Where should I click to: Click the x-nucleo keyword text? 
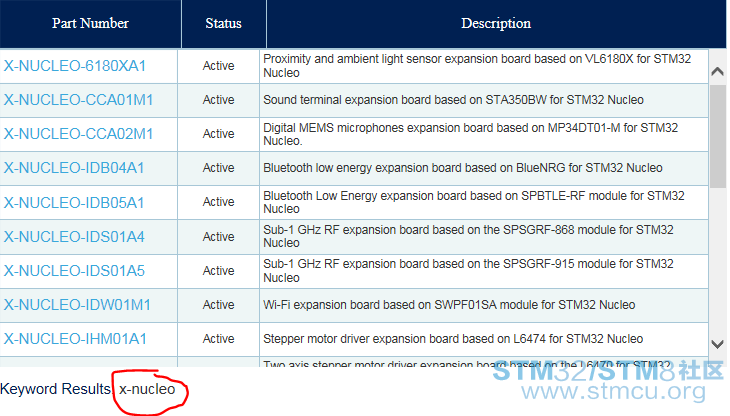point(147,389)
